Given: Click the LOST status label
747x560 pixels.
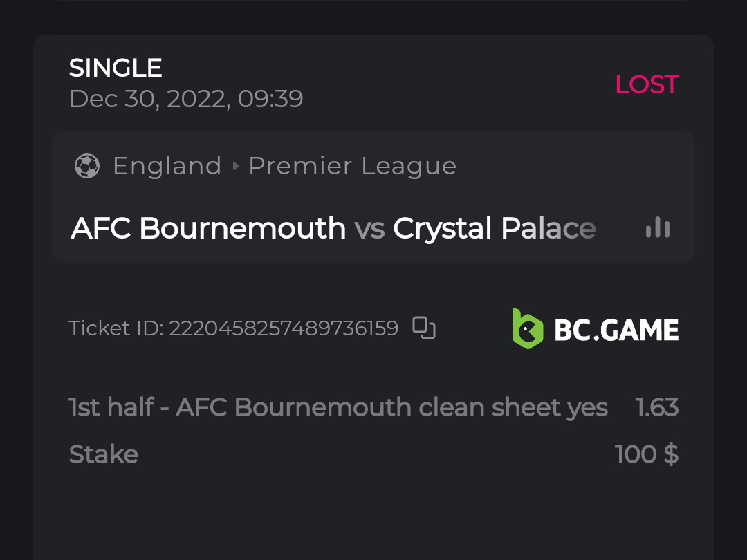Looking at the screenshot, I should point(646,84).
